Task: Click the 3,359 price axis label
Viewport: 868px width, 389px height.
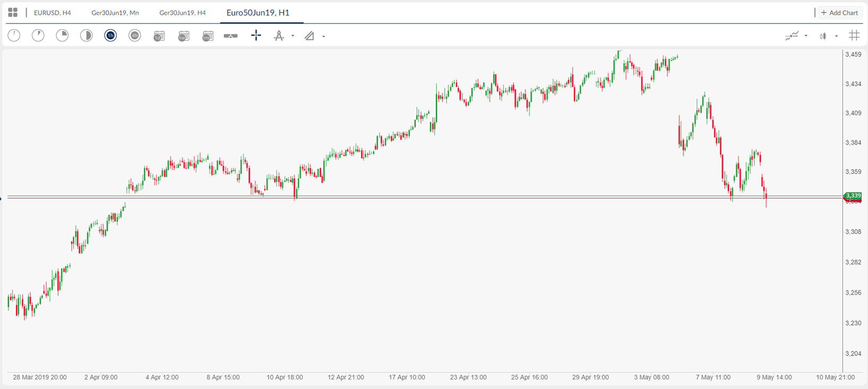Action: pyautogui.click(x=853, y=172)
